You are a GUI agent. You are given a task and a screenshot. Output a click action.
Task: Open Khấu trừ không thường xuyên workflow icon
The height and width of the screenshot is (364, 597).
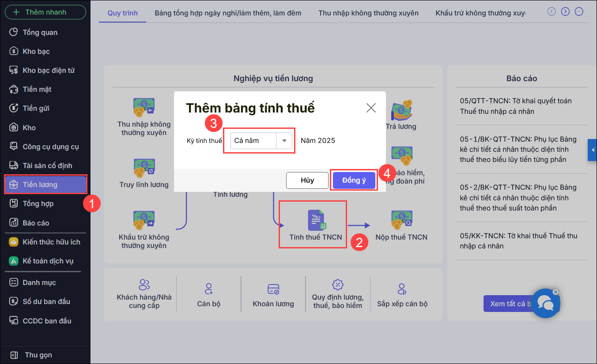point(144,220)
